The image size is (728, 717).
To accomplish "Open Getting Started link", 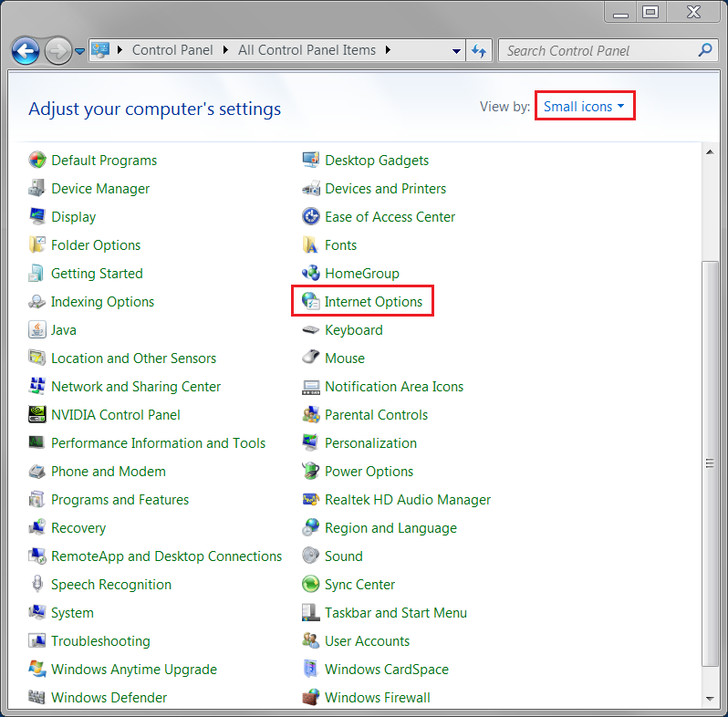I will 97,274.
